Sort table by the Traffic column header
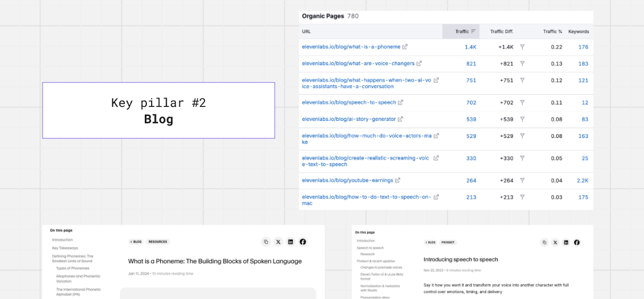The width and height of the screenshot is (644, 299). pyautogui.click(x=461, y=31)
